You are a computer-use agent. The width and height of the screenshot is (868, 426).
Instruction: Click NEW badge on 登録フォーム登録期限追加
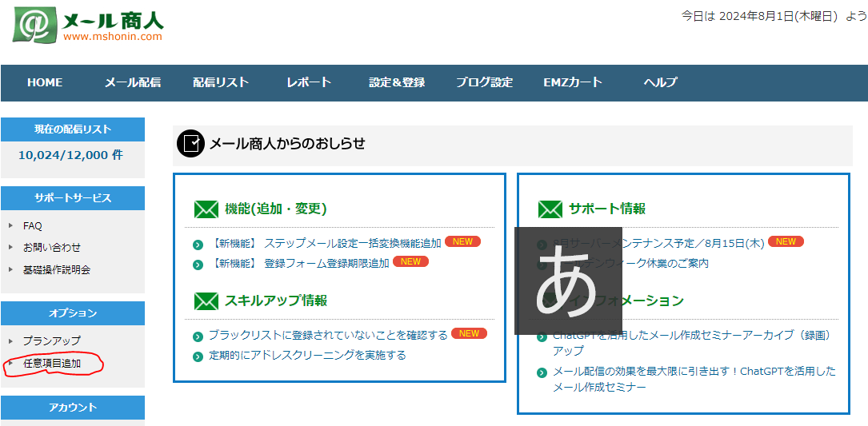[410, 261]
